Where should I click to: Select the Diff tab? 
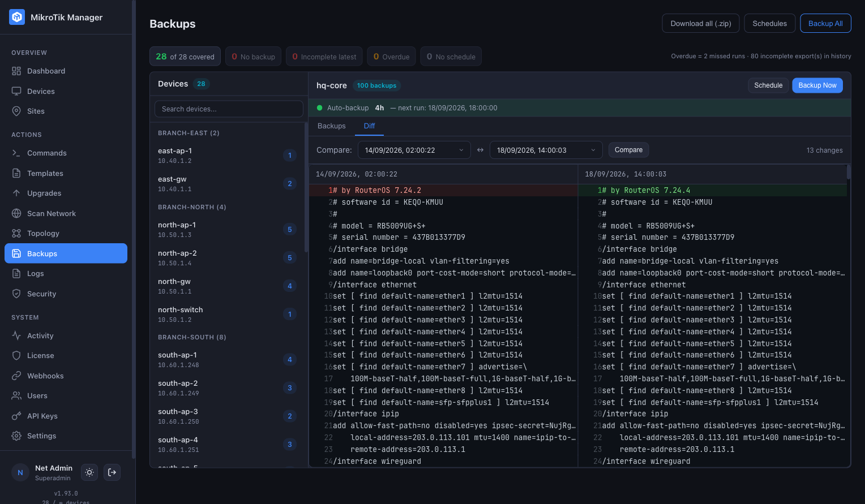click(x=369, y=126)
